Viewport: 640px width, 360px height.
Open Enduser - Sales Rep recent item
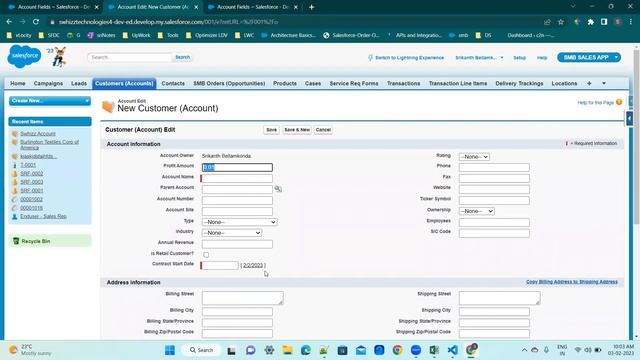point(43,216)
